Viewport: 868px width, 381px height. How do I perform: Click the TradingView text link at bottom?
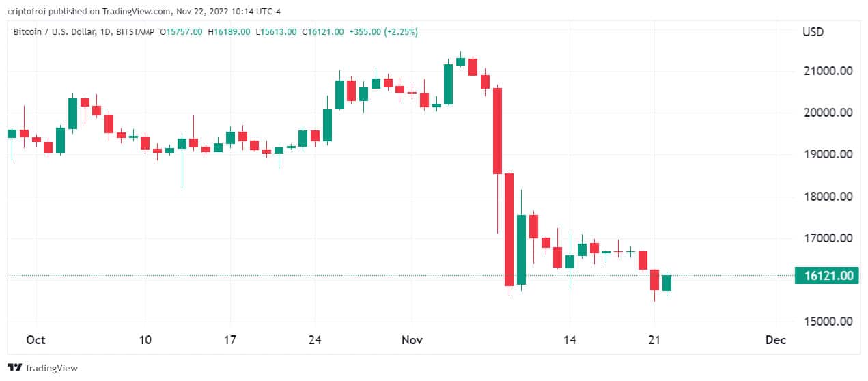coord(50,368)
